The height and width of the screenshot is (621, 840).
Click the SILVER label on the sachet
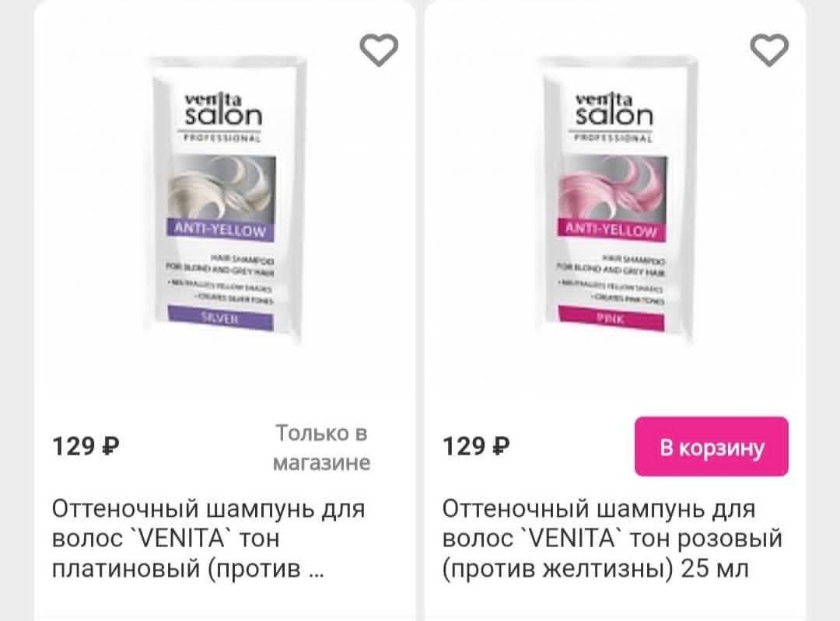[x=220, y=317]
